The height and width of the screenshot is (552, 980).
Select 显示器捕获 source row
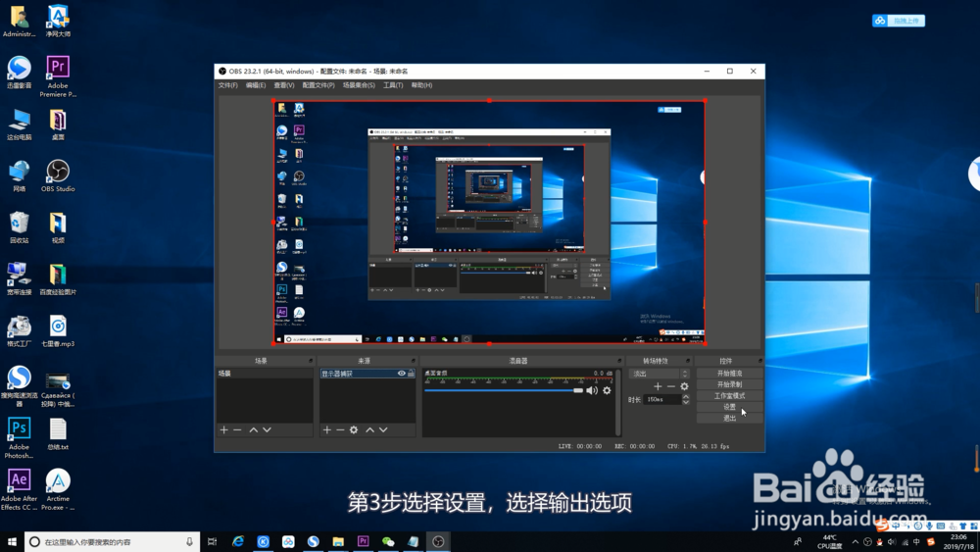[x=367, y=374]
